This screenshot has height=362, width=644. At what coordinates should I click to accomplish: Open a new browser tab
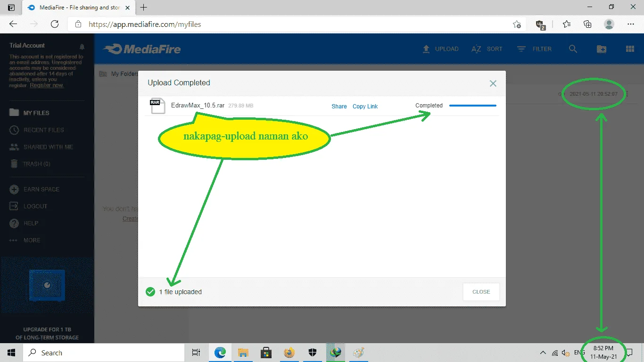tap(144, 7)
